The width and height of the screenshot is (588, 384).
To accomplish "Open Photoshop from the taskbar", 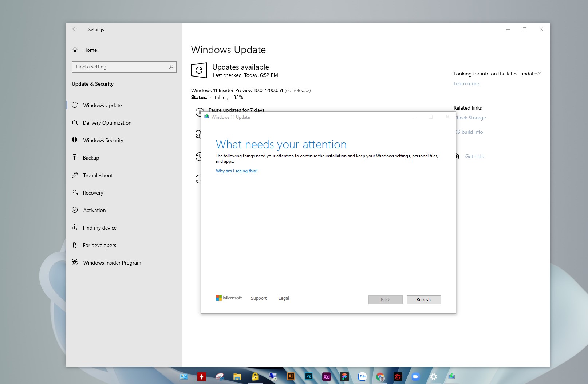I will 309,376.
